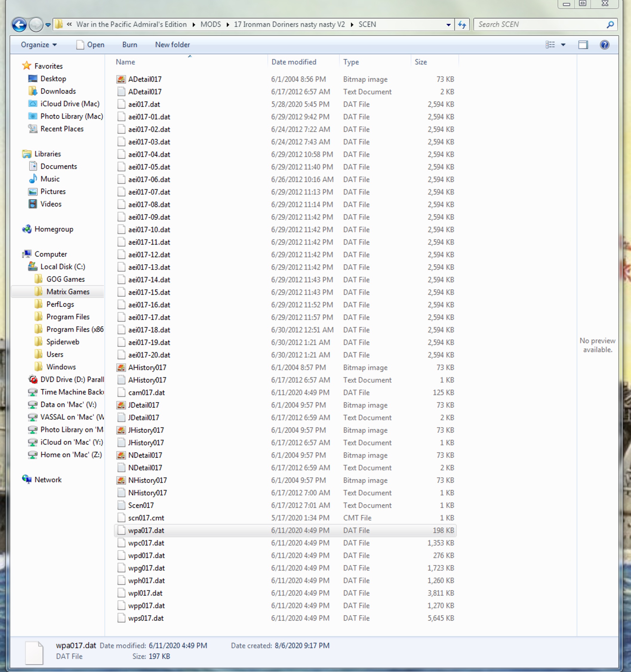Open Help with the question mark icon
The width and height of the screenshot is (631, 672).
605,45
